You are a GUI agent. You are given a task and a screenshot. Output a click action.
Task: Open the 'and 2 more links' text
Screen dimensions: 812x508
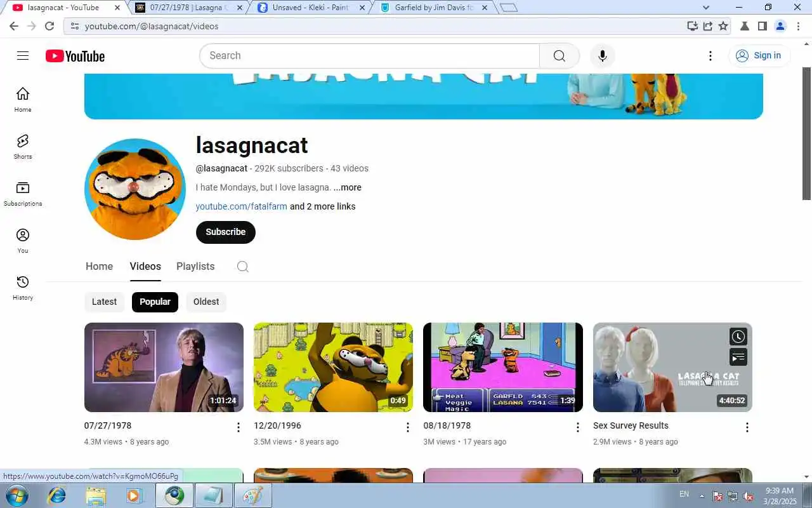322,206
